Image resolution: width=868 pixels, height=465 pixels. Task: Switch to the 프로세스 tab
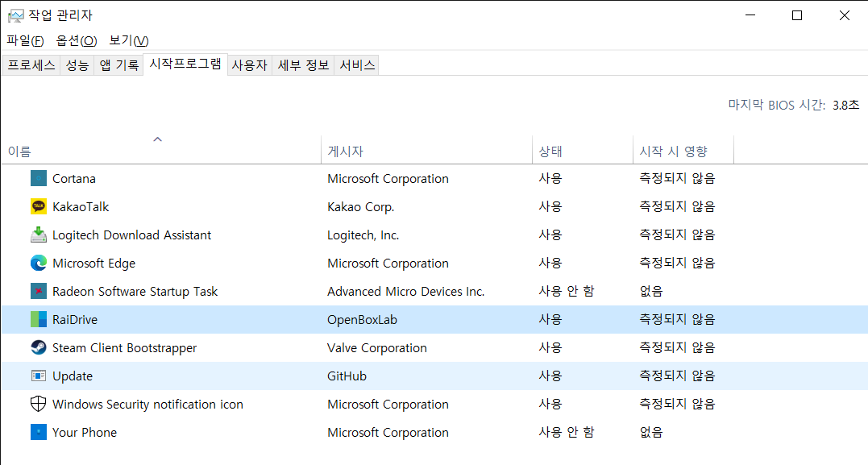[x=31, y=65]
